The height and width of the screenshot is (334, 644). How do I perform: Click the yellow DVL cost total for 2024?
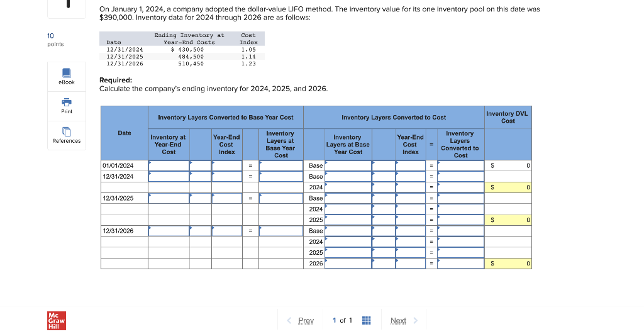click(x=508, y=187)
